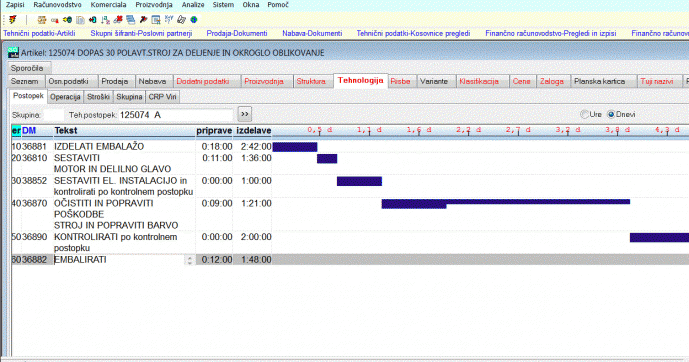Switch to the Stroški sub-tab

pyautogui.click(x=98, y=97)
